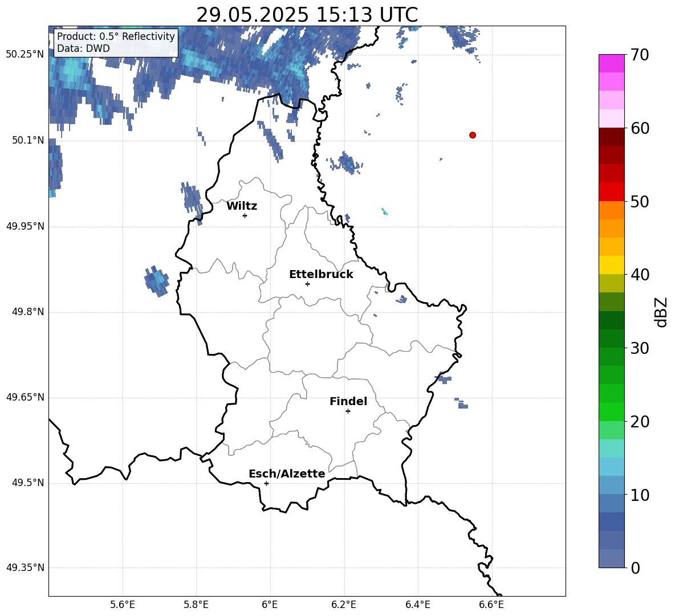Click the 20 tick on the colorbar

point(640,421)
